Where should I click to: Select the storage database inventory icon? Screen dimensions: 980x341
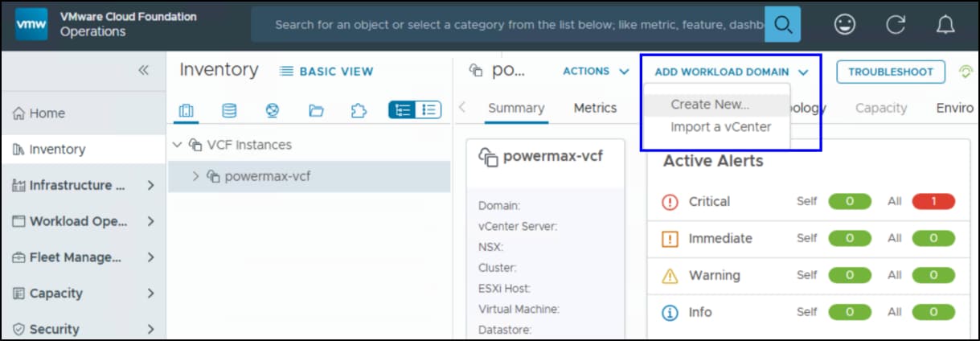pos(229,110)
